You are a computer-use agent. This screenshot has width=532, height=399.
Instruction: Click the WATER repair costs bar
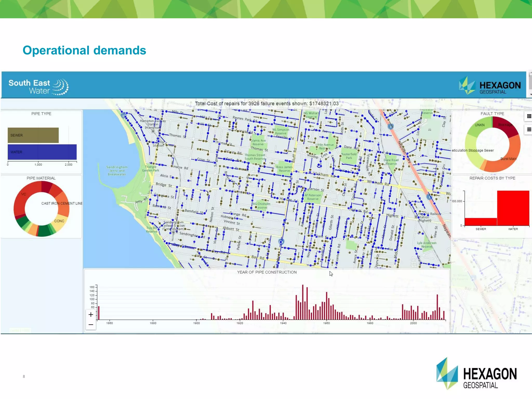point(513,208)
